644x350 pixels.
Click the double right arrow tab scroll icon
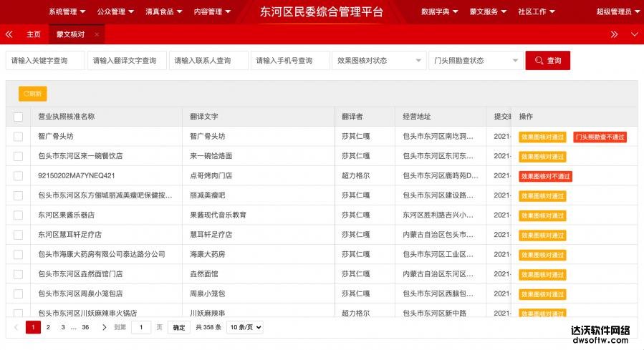pos(614,34)
